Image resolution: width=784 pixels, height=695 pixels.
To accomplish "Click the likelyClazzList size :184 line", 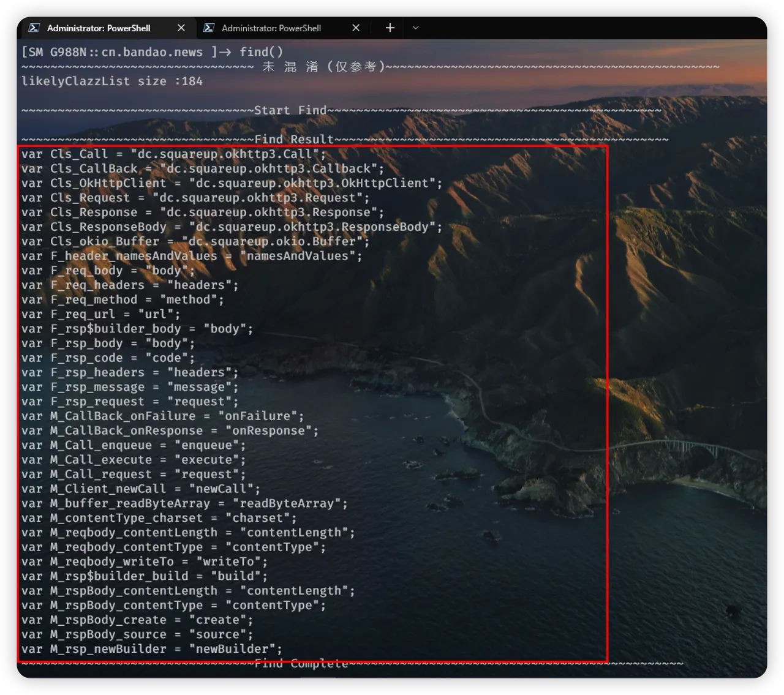I will click(111, 81).
